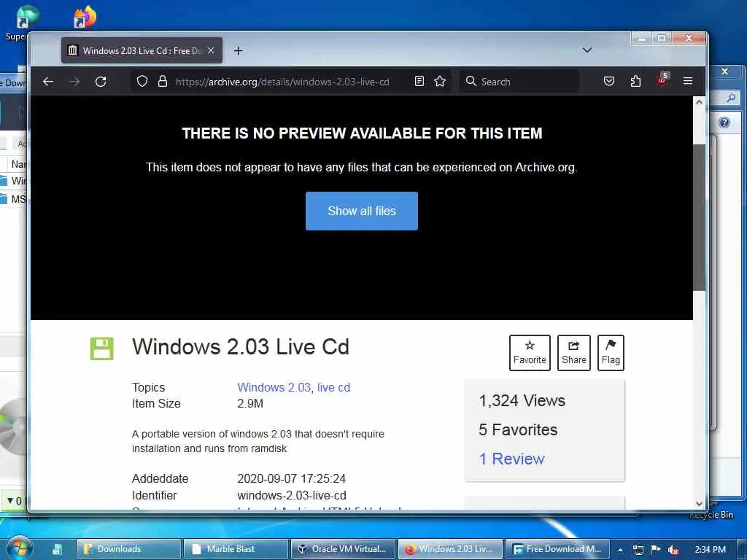Image resolution: width=747 pixels, height=560 pixels.
Task: Open the Windows 2.03 topic link
Action: pos(274,388)
